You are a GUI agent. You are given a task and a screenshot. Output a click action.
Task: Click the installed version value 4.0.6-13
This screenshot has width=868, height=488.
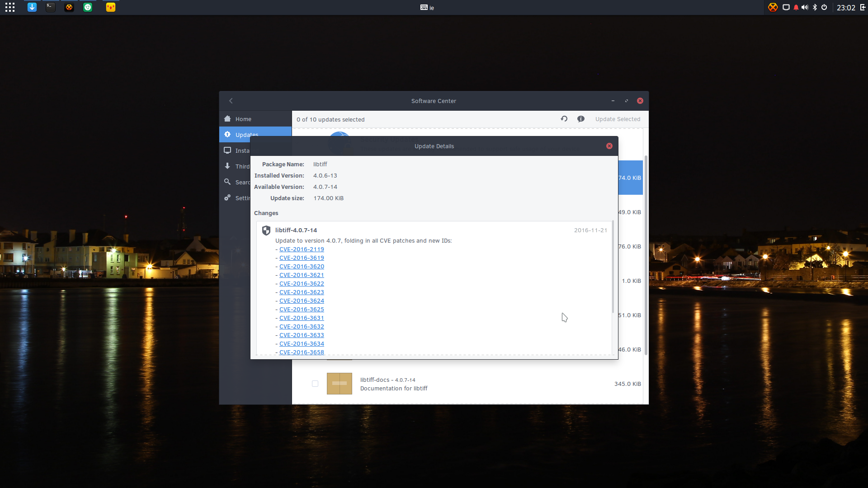click(x=325, y=176)
